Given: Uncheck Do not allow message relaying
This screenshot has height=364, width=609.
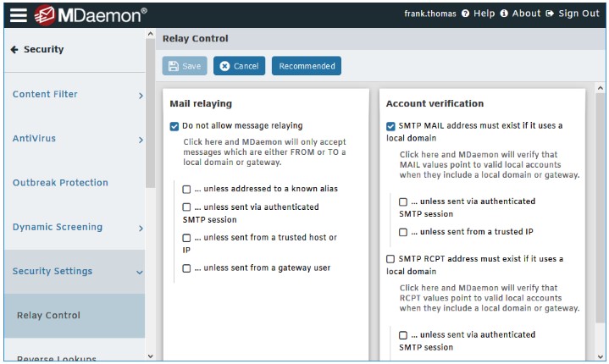Looking at the screenshot, I should coord(174,126).
